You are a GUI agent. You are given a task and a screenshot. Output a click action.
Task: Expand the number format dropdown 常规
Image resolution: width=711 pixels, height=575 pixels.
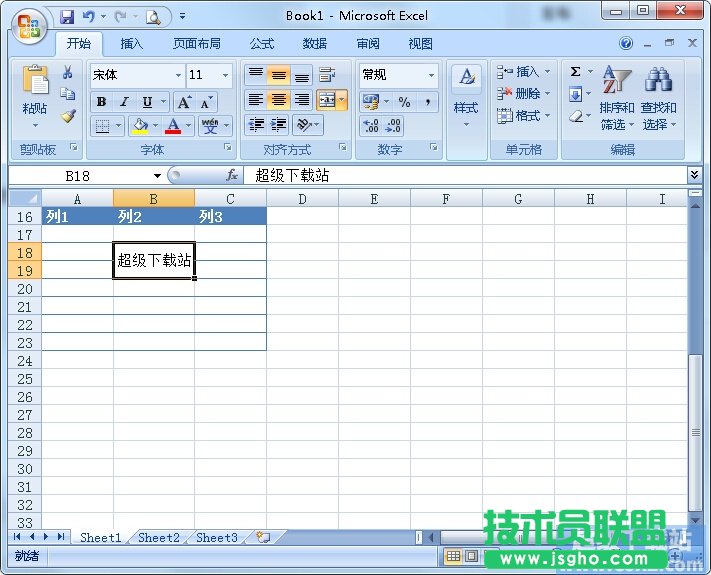pos(432,75)
